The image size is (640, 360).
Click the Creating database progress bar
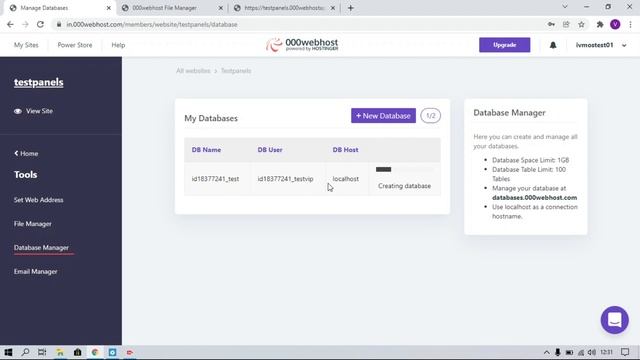click(404, 169)
